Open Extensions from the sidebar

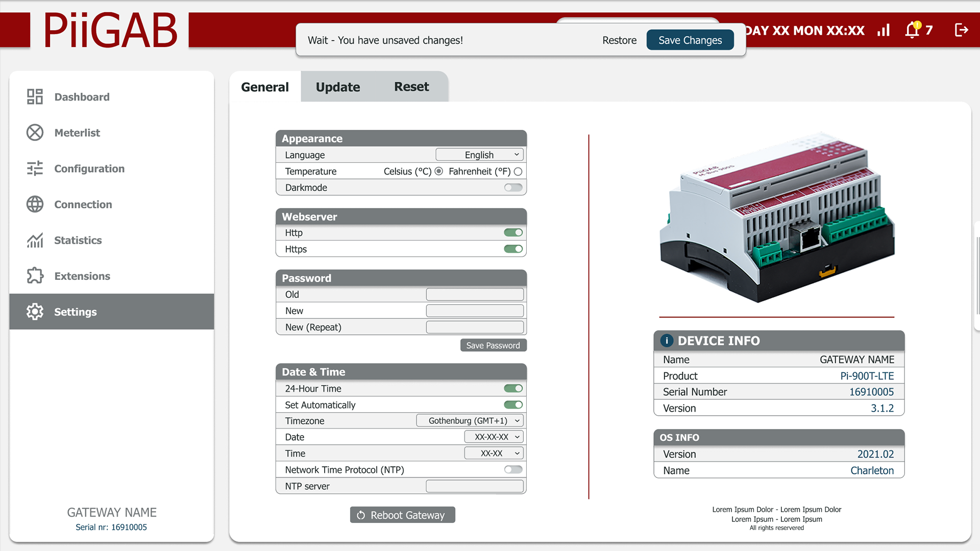pyautogui.click(x=111, y=275)
